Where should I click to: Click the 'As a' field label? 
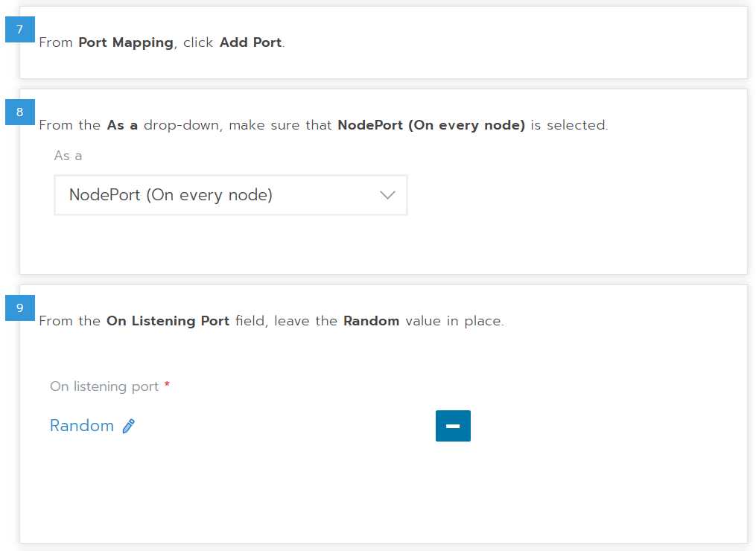(x=68, y=156)
